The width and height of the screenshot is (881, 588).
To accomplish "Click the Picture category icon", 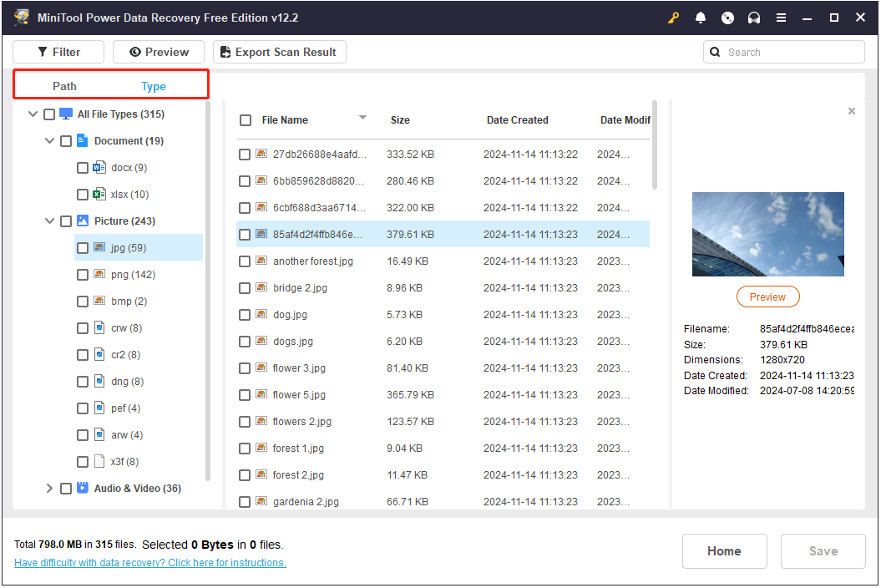I will tap(83, 221).
